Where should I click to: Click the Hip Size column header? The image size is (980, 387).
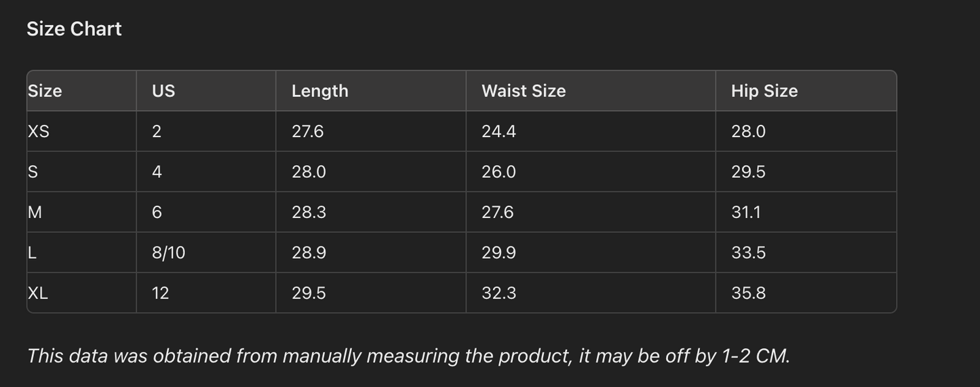[764, 91]
